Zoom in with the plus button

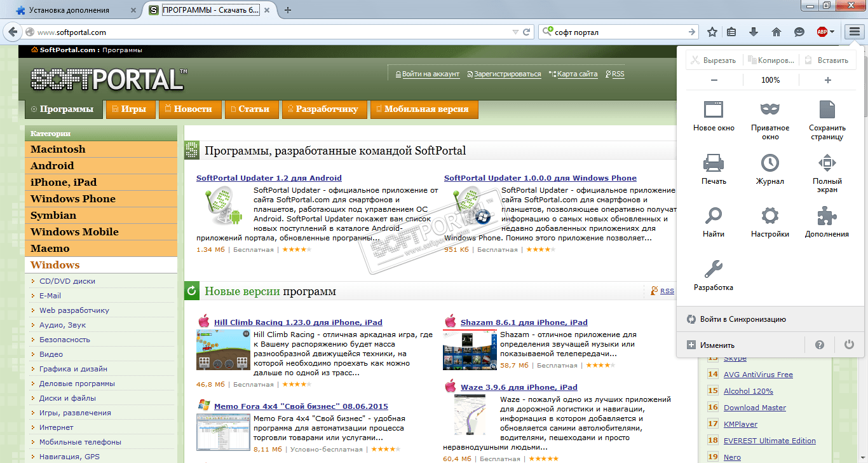(827, 80)
